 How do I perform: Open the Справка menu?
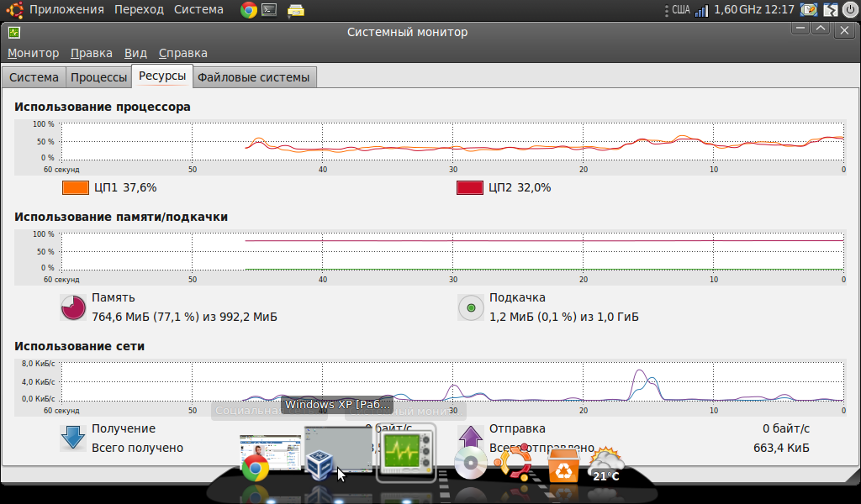(x=182, y=53)
